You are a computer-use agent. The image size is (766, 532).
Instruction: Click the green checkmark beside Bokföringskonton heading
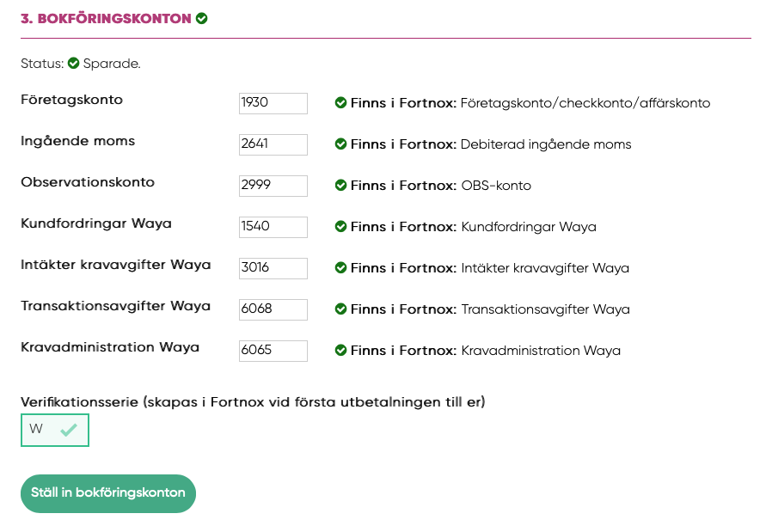pos(201,19)
